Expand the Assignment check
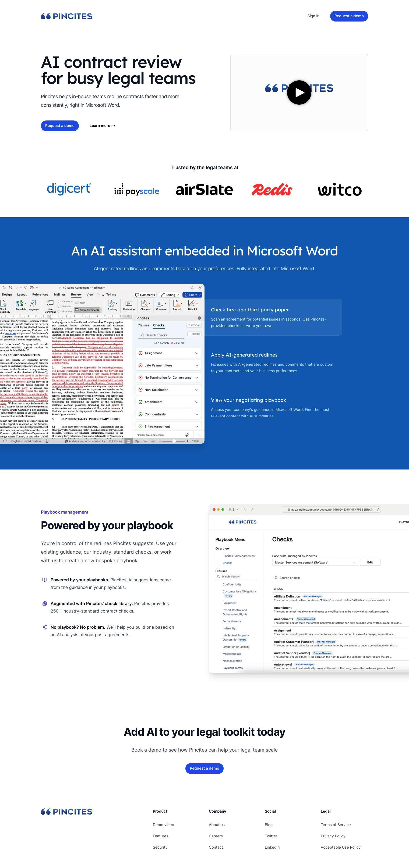This screenshot has width=409, height=868. [169, 353]
